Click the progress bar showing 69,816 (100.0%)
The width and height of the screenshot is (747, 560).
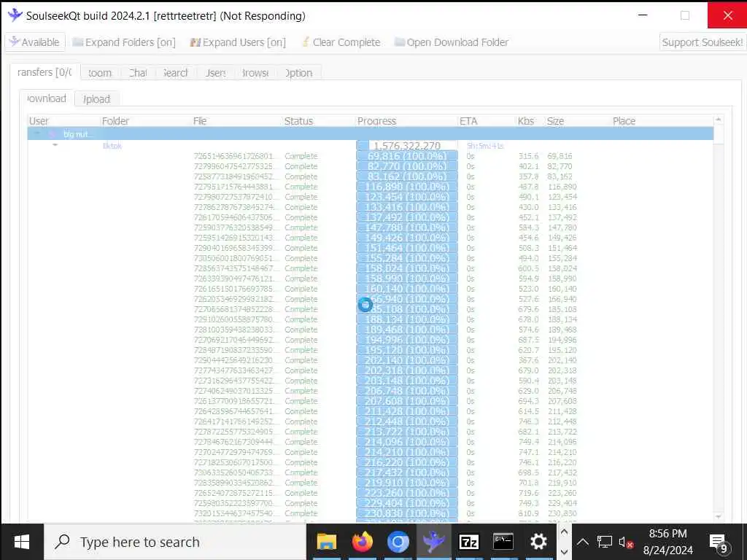click(407, 156)
